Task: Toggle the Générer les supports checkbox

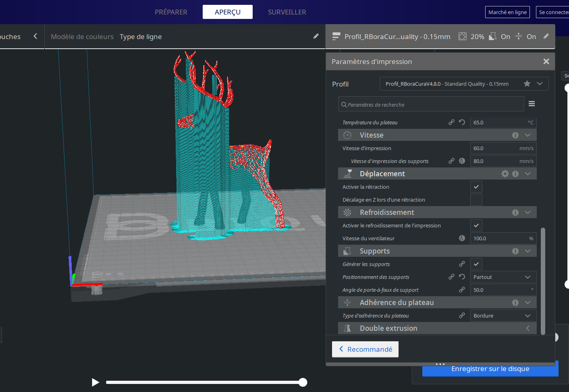Action: coord(476,264)
